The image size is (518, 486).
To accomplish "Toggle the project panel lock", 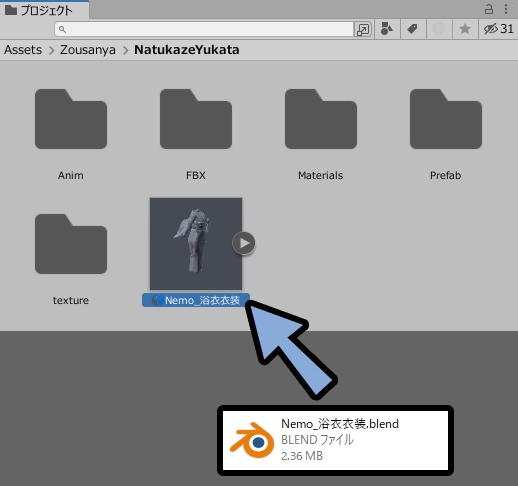I will [489, 9].
